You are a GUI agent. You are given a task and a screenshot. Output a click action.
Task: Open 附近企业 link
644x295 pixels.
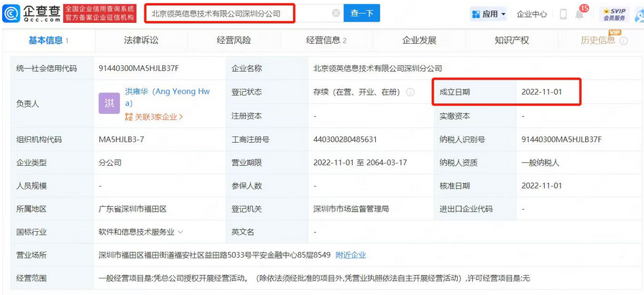[351, 256]
